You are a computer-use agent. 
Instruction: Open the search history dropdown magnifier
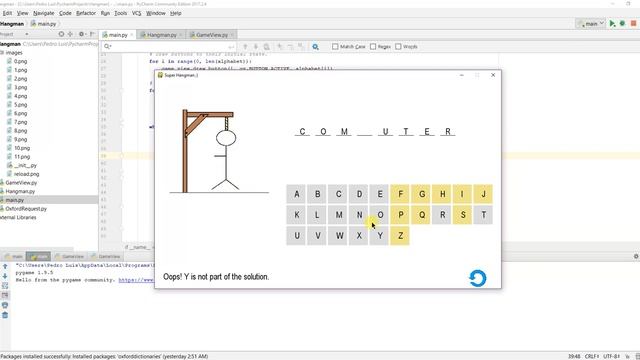pyautogui.click(x=108, y=47)
